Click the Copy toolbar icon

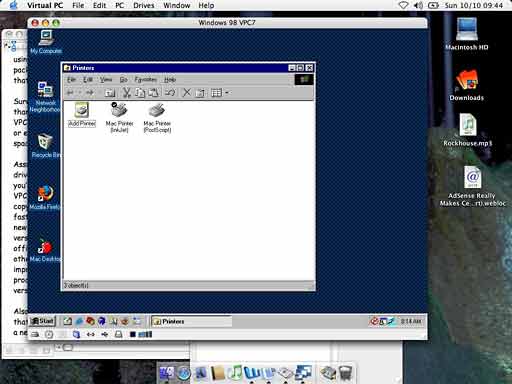coord(140,93)
